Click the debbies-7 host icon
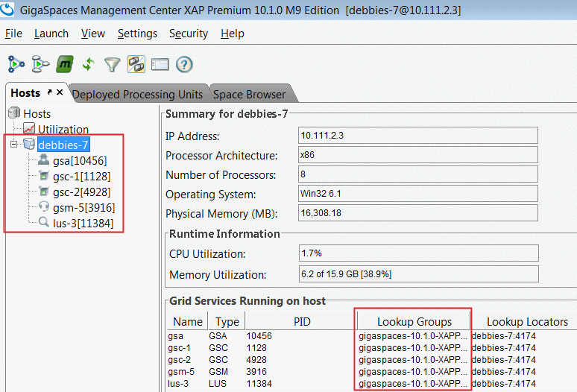 29,144
